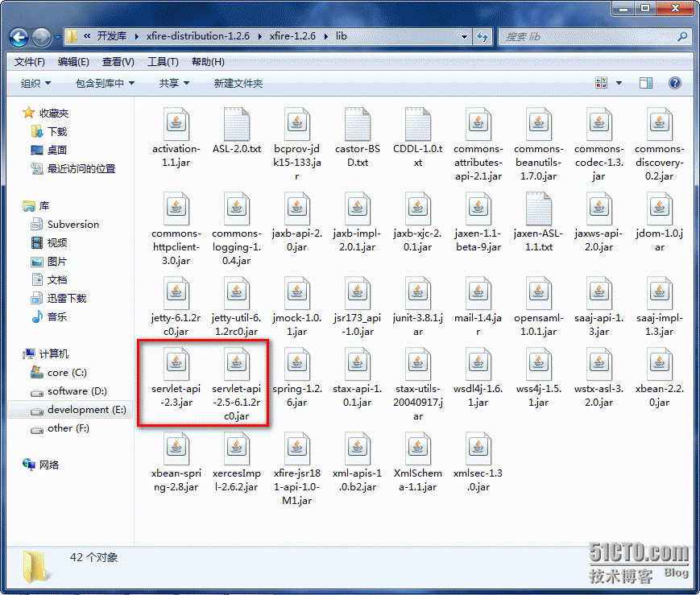This screenshot has height=595, width=700.
Task: Select the xbean-spring-2.8.jar icon
Action: coord(176,448)
